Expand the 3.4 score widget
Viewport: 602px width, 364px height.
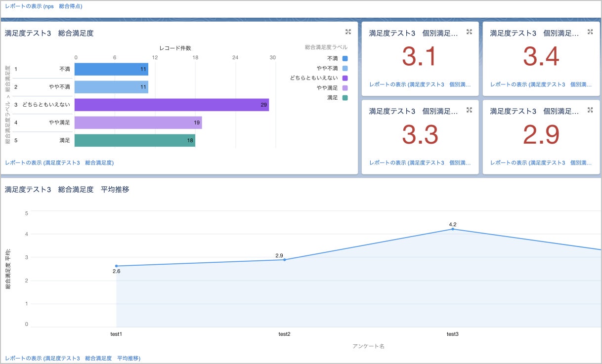[x=590, y=32]
